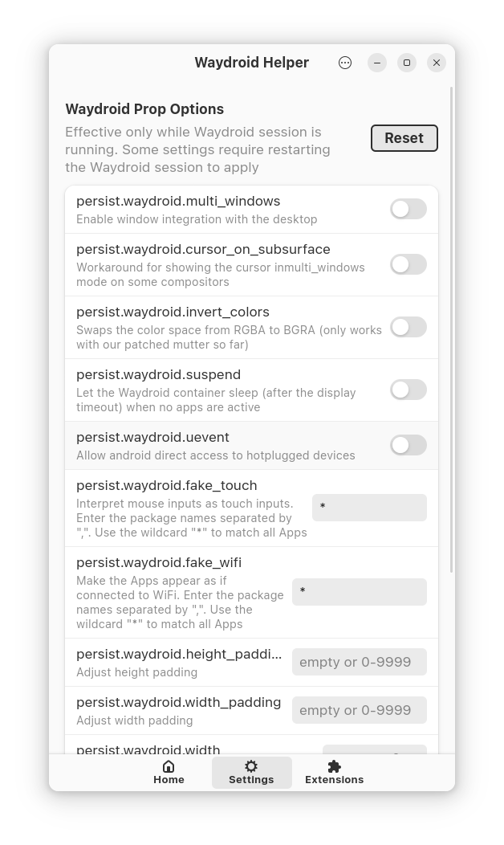The width and height of the screenshot is (504, 845).
Task: Click the Home house icon
Action: [x=169, y=765]
